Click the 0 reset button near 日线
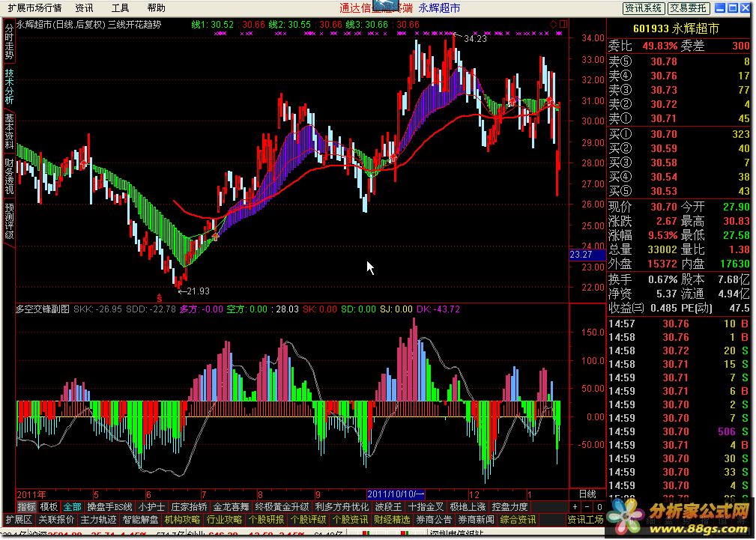Image resolution: width=756 pixels, height=540 pixels. (599, 507)
